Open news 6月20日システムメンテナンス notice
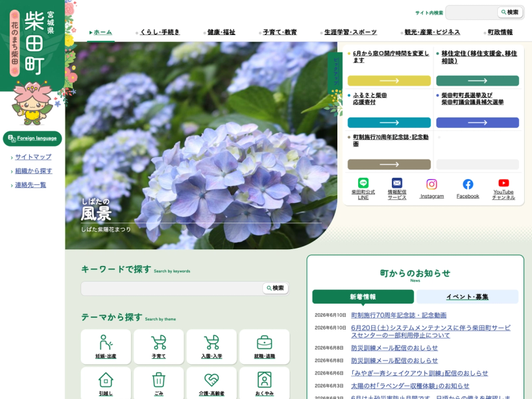Viewport: 532px width, 399px height. click(431, 332)
